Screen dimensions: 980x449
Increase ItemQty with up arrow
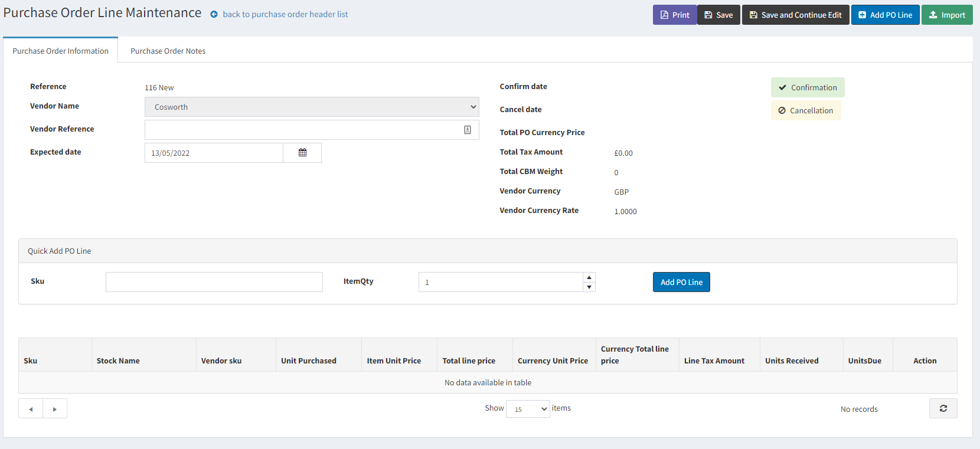pyautogui.click(x=589, y=277)
